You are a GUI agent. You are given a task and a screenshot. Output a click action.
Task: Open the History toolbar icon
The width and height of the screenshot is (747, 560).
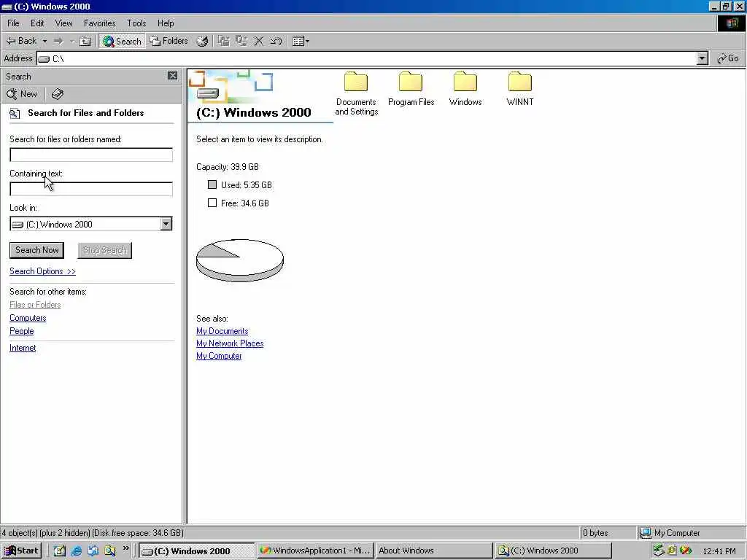pos(202,41)
